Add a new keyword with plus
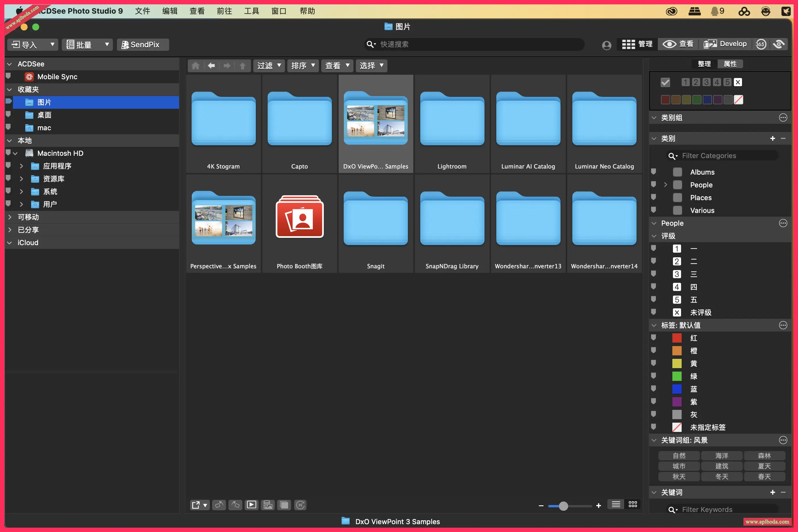Screen dimensions: 798x532 click(x=772, y=492)
